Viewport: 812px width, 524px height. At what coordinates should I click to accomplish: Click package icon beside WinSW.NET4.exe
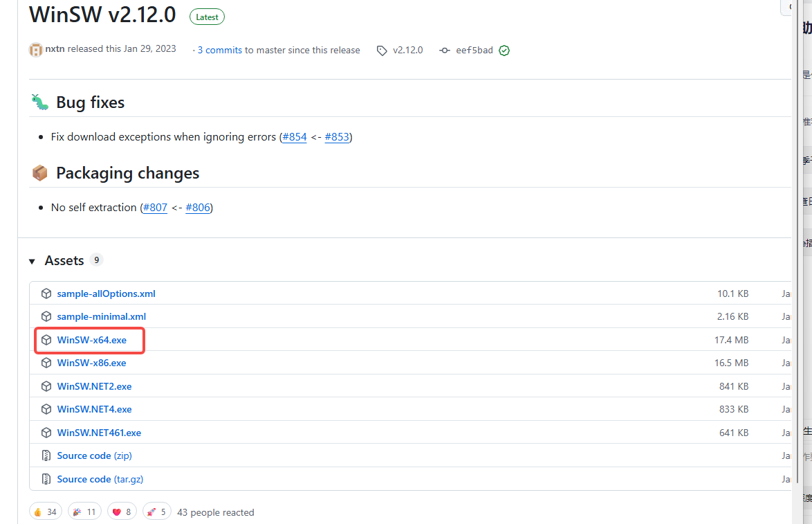coord(46,409)
